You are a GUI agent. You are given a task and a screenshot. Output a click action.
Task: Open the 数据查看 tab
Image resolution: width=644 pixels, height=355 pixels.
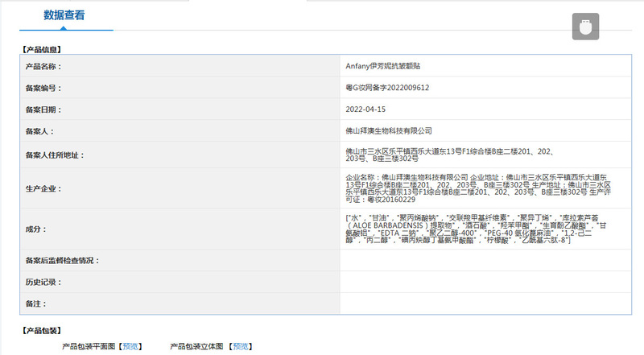click(x=64, y=15)
